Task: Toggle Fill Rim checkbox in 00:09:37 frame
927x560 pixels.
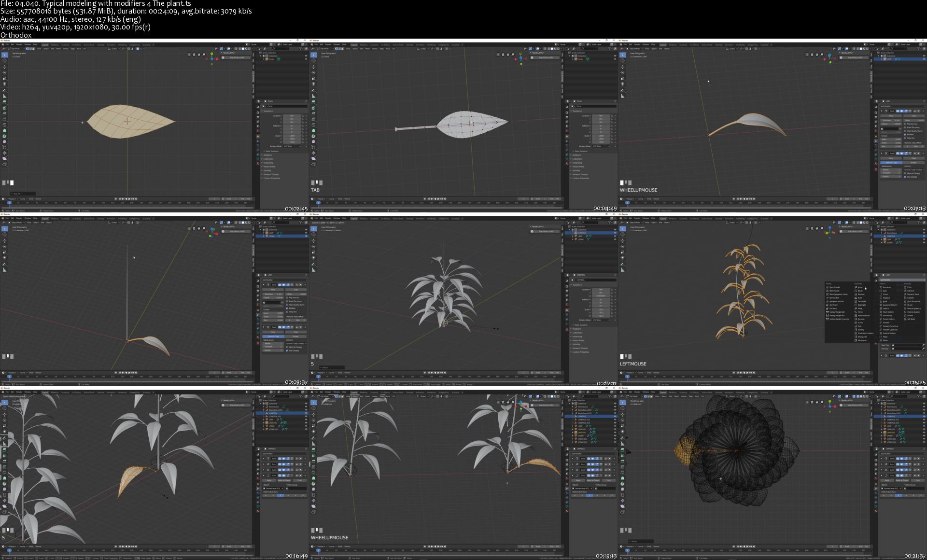Action: point(287,308)
